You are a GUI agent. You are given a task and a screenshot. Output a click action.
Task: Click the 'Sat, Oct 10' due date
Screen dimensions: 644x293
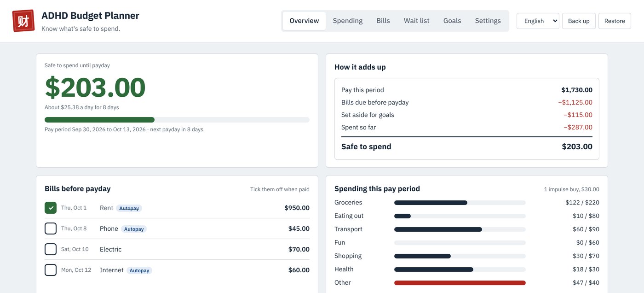coord(75,249)
